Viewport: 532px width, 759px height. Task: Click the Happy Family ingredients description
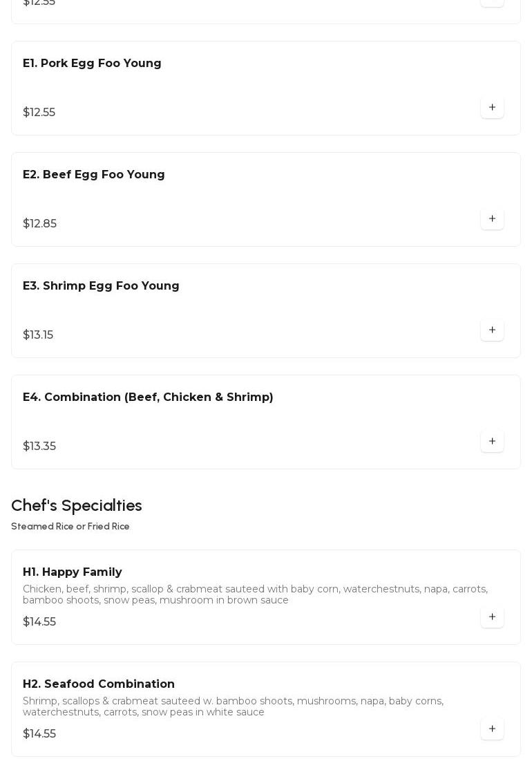click(x=255, y=594)
